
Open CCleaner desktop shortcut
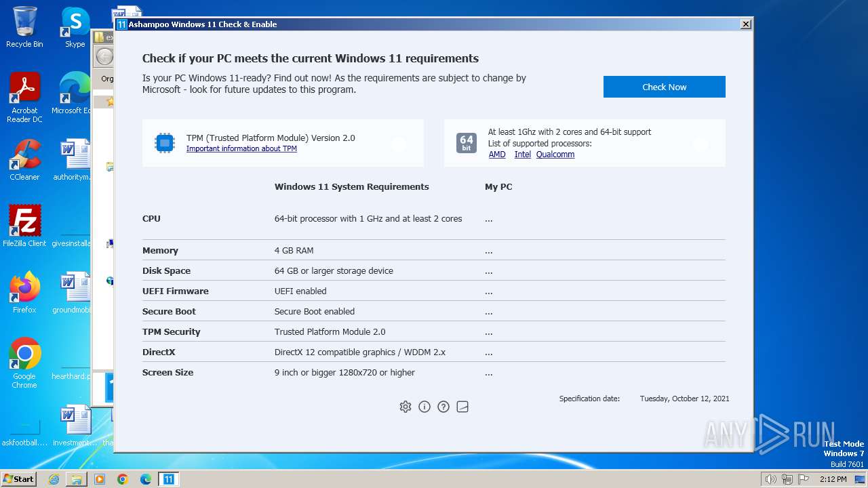[x=24, y=160]
